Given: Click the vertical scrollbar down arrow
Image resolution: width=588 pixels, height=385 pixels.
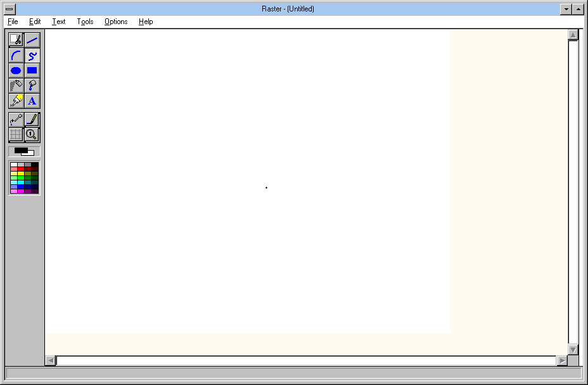Looking at the screenshot, I should 573,350.
